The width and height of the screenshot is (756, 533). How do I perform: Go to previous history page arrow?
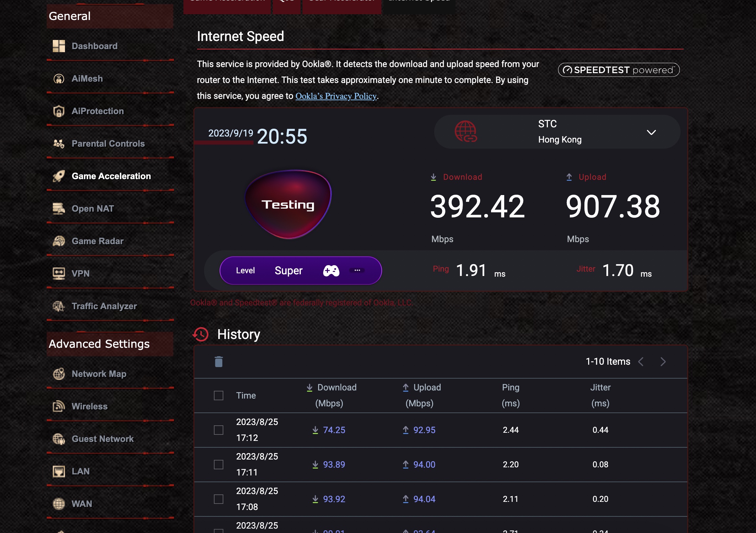(641, 362)
